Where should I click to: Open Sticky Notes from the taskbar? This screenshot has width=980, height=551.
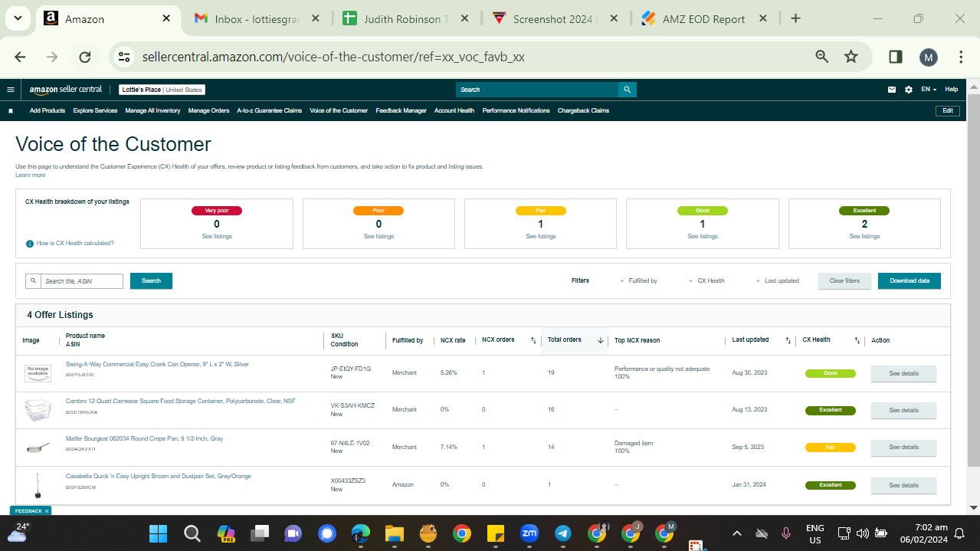point(495,533)
